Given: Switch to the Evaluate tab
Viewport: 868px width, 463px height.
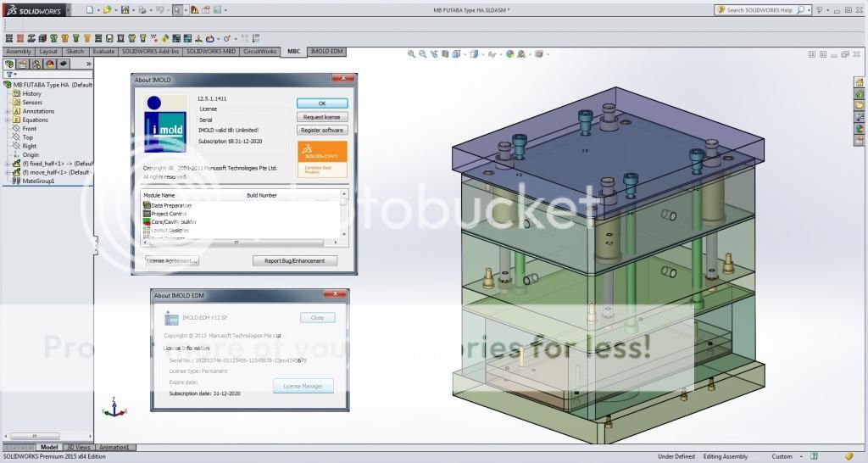Looking at the screenshot, I should [x=103, y=52].
